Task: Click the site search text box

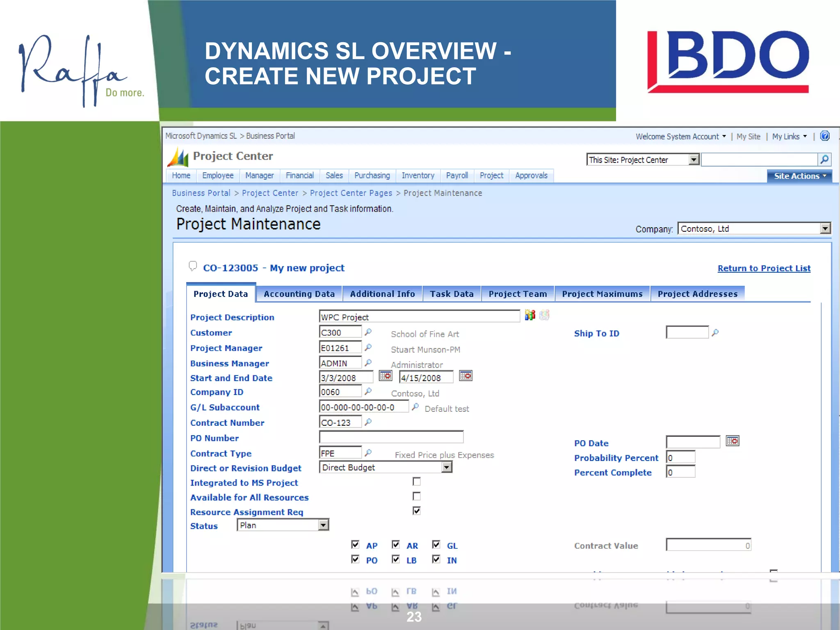Action: 759,160
